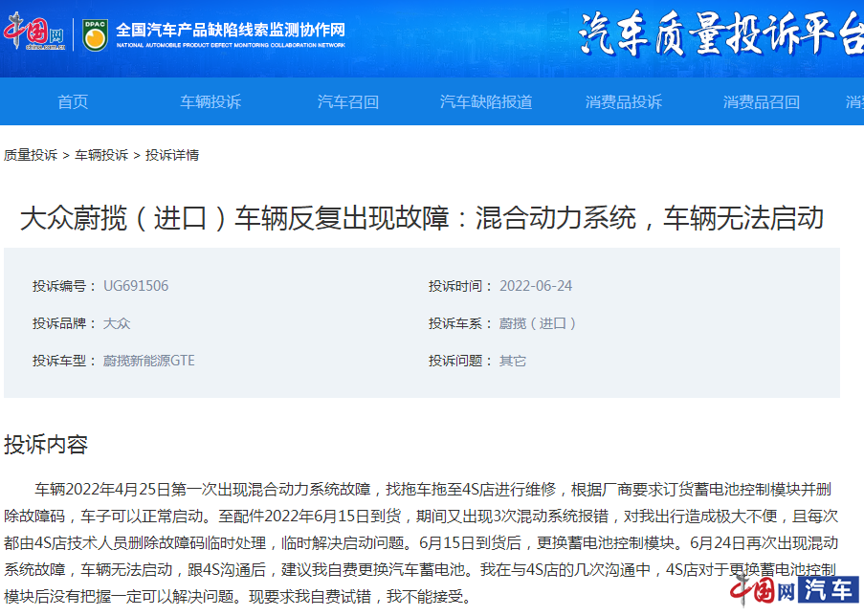
Task: Open the 汽车缺陷报道 section
Action: 488,101
